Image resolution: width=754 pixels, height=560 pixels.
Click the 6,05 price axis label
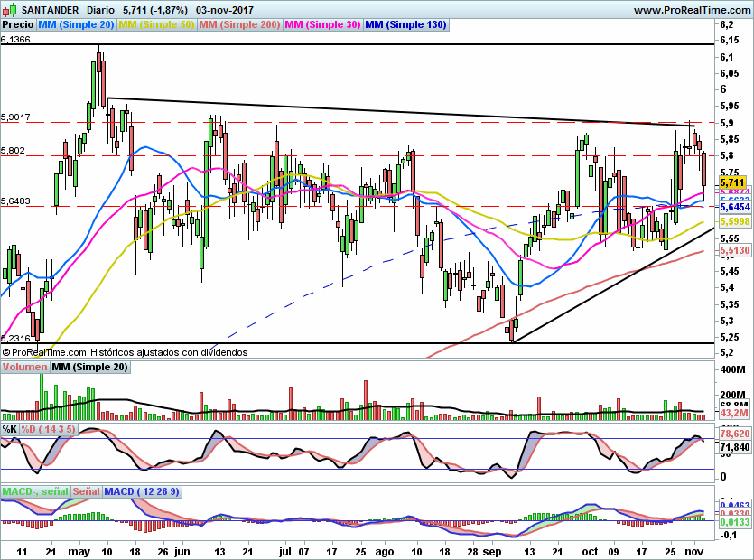coord(730,73)
